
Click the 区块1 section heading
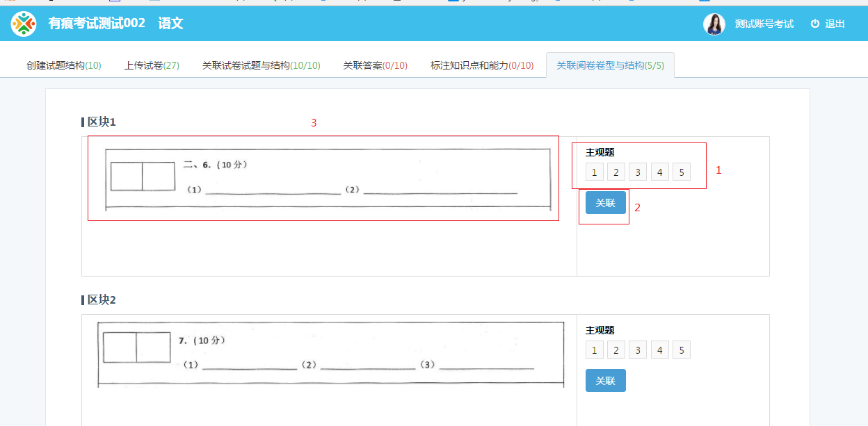(102, 122)
